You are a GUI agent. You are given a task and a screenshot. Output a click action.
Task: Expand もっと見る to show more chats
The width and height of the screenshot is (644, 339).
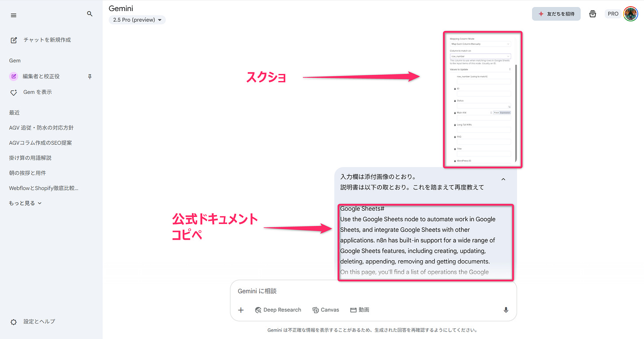coord(26,203)
